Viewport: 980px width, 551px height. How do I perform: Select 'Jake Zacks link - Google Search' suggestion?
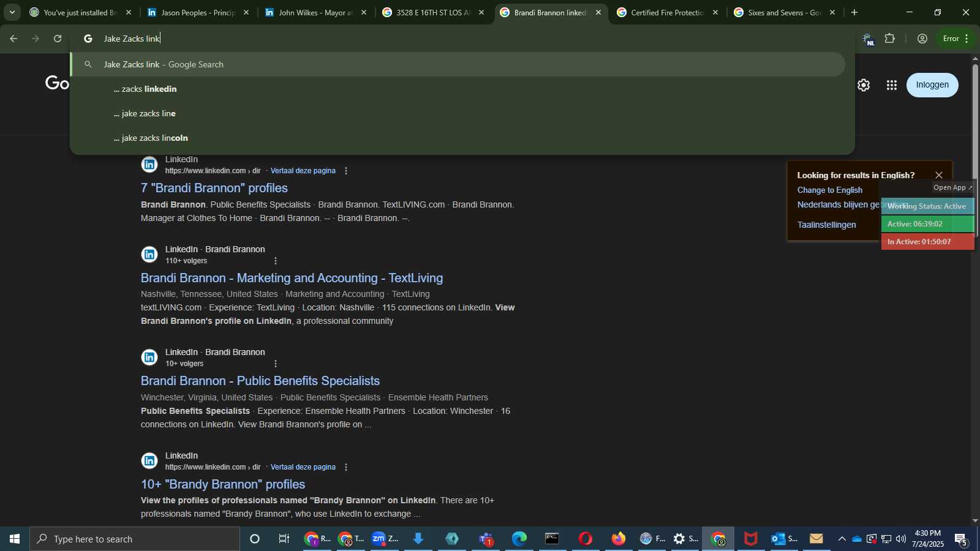tap(458, 64)
